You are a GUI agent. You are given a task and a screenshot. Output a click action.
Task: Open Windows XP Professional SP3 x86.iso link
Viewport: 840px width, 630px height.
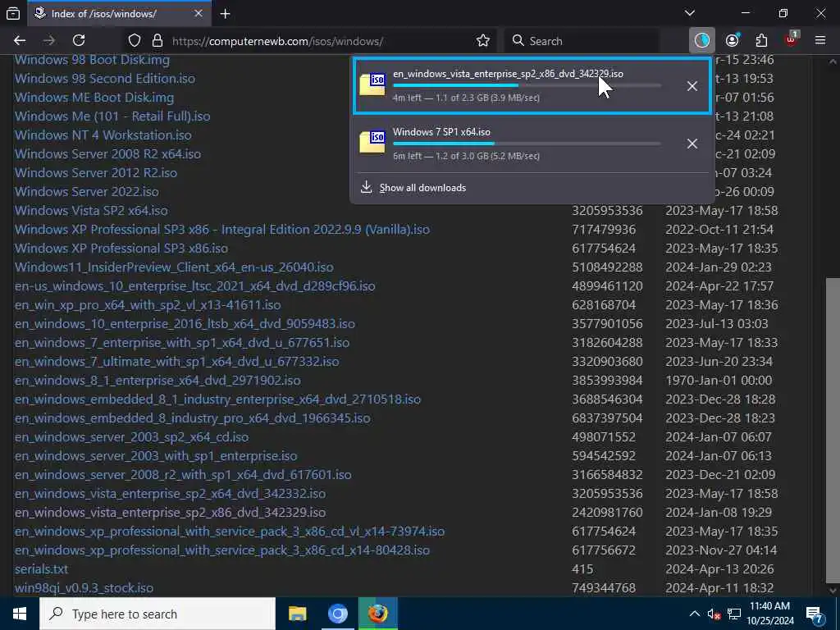[x=121, y=249]
